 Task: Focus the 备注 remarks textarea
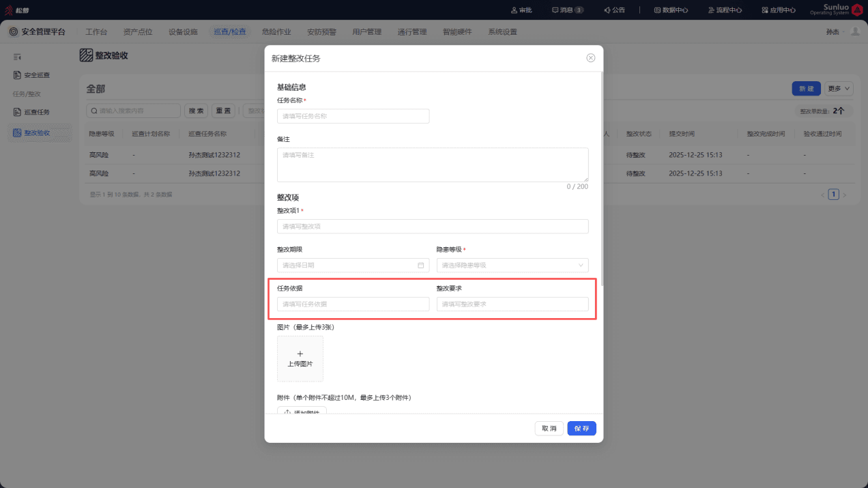click(x=433, y=164)
